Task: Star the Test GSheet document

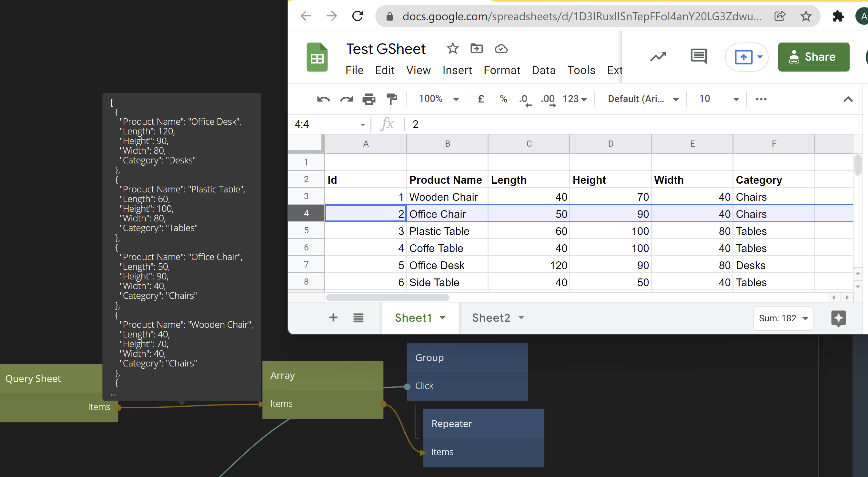Action: [x=452, y=48]
